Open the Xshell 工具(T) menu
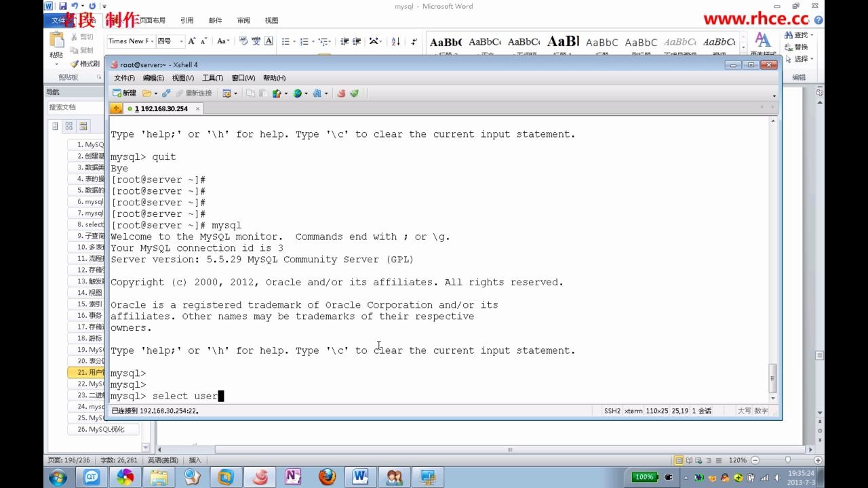868x488 pixels. 213,78
